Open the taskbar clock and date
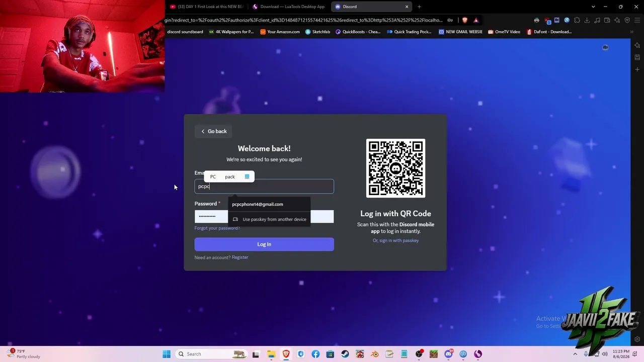 click(x=620, y=354)
